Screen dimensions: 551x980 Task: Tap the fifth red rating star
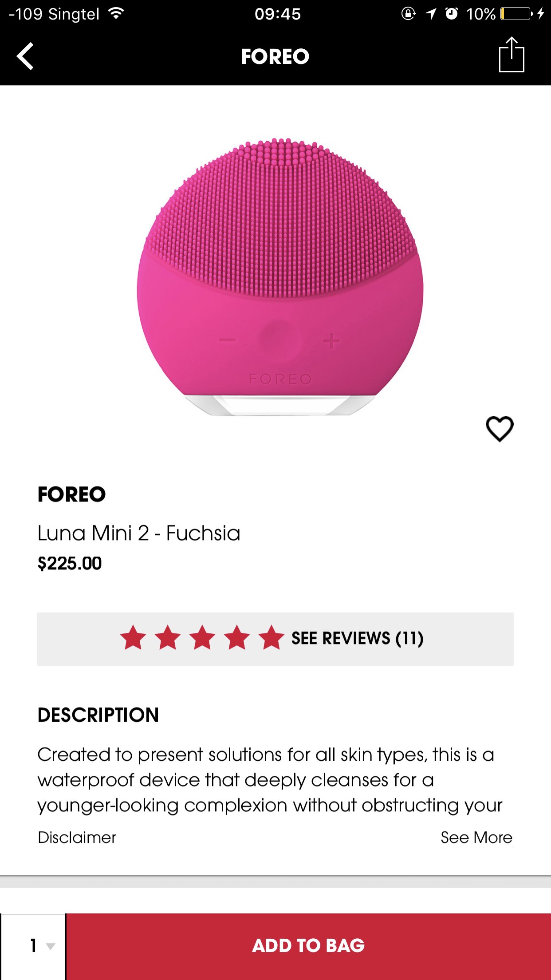click(x=272, y=638)
